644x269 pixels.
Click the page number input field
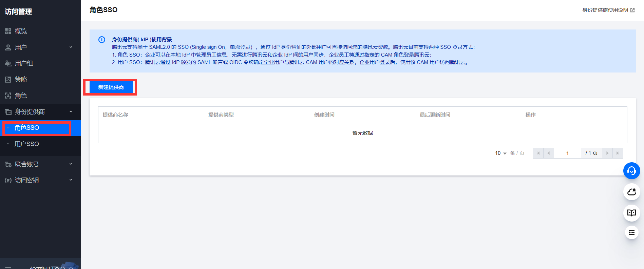pos(567,153)
